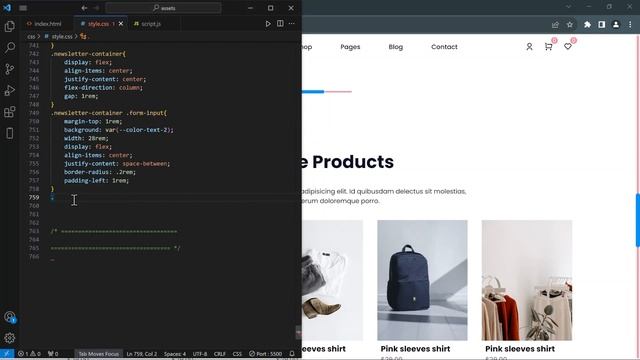Click the Run play button in editor toolbar
Screen dimensions: 640x360
click(x=268, y=24)
